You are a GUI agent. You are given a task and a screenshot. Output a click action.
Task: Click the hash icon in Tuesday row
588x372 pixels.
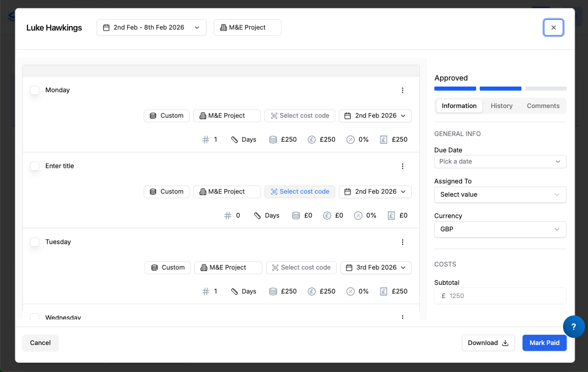(x=205, y=291)
